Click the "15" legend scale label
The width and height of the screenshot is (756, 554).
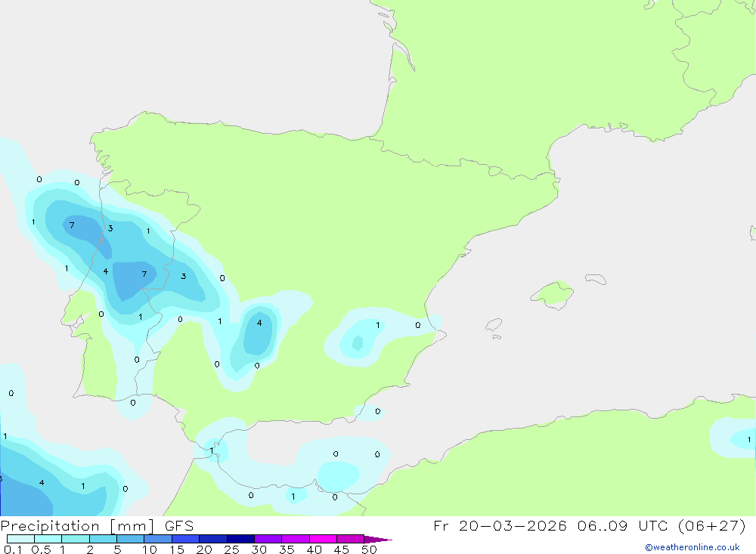point(177,549)
